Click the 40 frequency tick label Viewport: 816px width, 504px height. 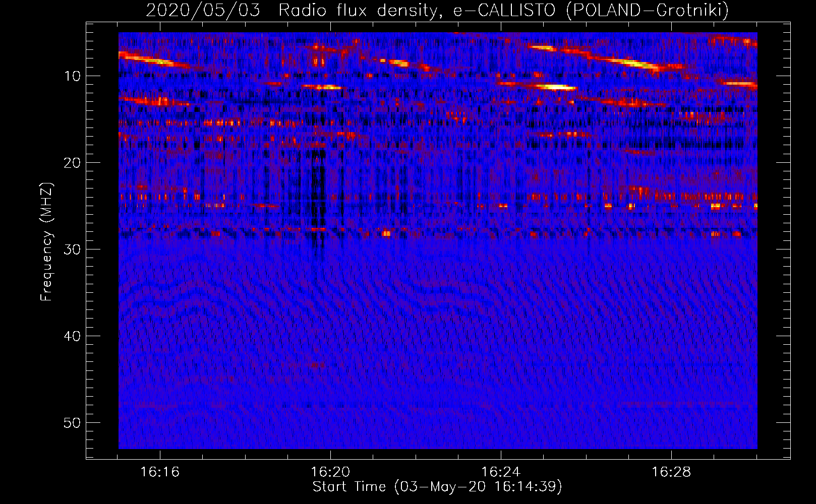(x=72, y=336)
